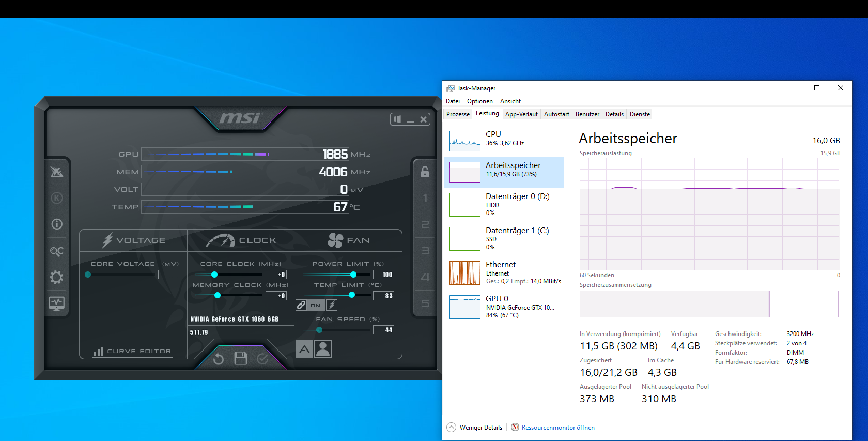Collapse Task-Manager with Weniger Details
868x441 pixels.
475,428
